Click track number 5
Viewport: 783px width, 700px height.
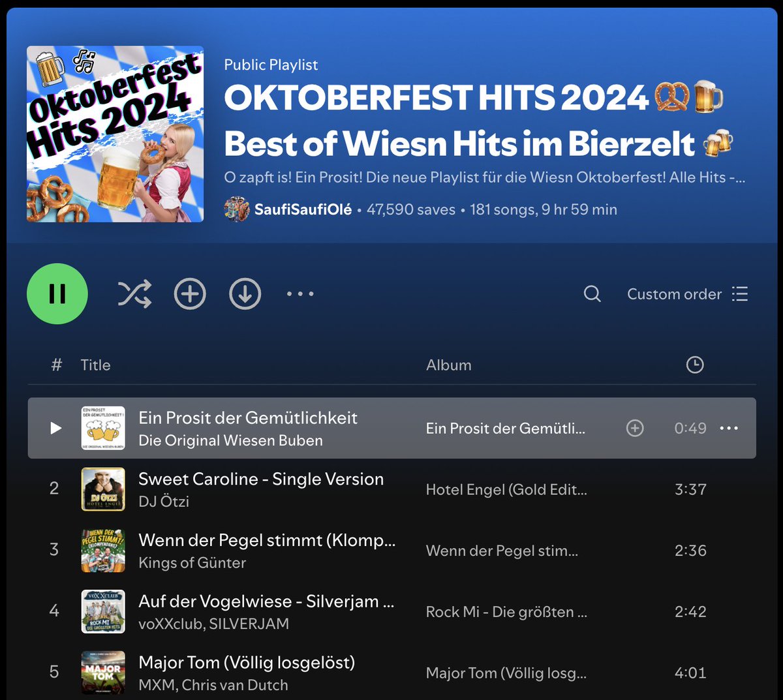pos(54,672)
